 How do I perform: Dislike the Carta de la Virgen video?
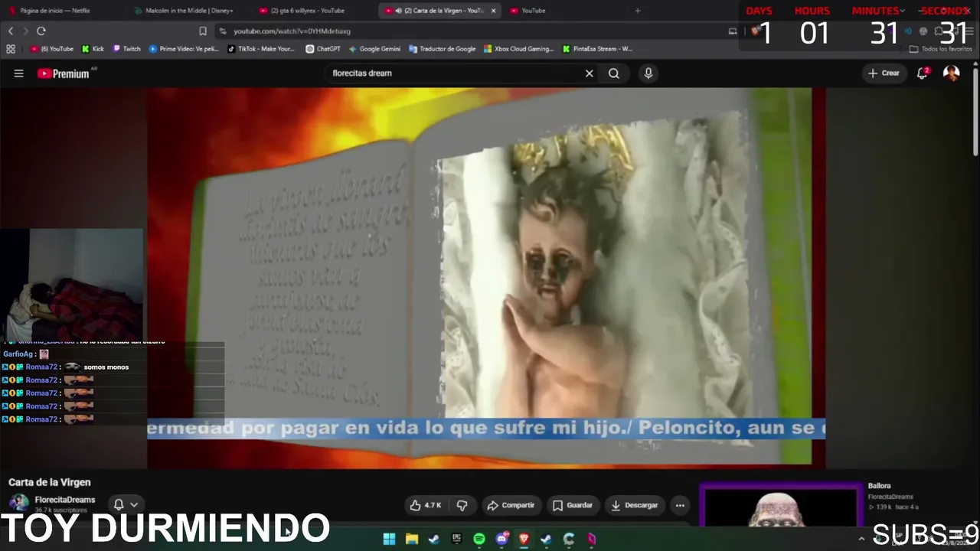click(x=462, y=505)
